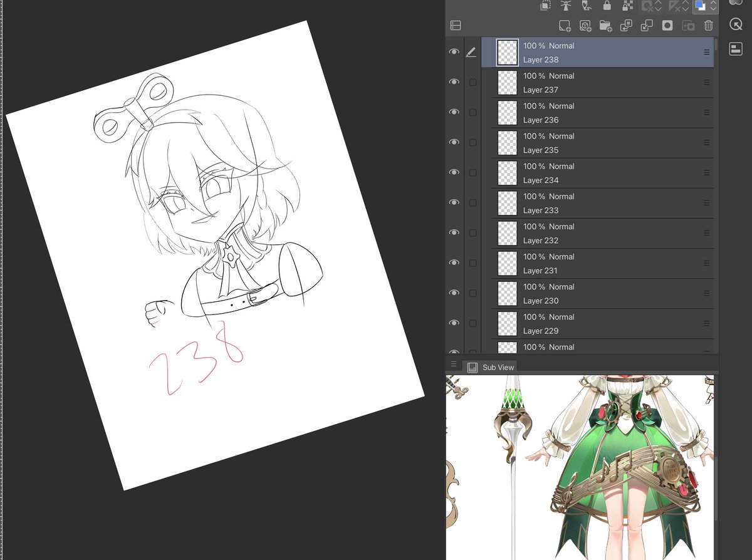Create a New Raster Layer

click(x=565, y=26)
